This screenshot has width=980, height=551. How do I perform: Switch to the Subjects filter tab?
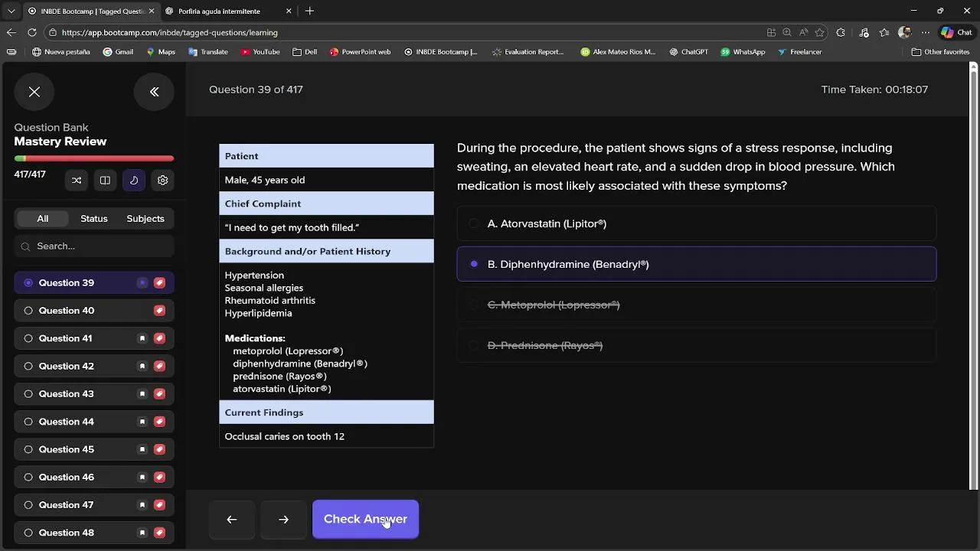(x=145, y=219)
